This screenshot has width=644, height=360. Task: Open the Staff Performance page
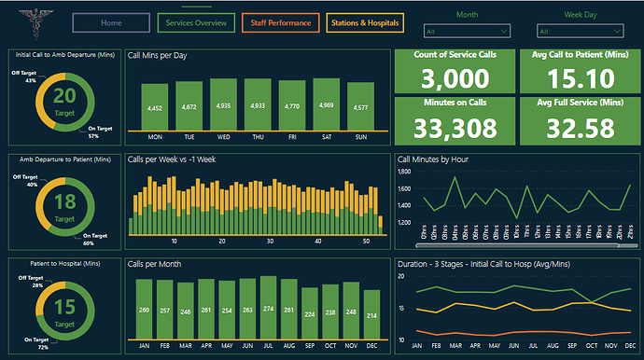[x=281, y=23]
